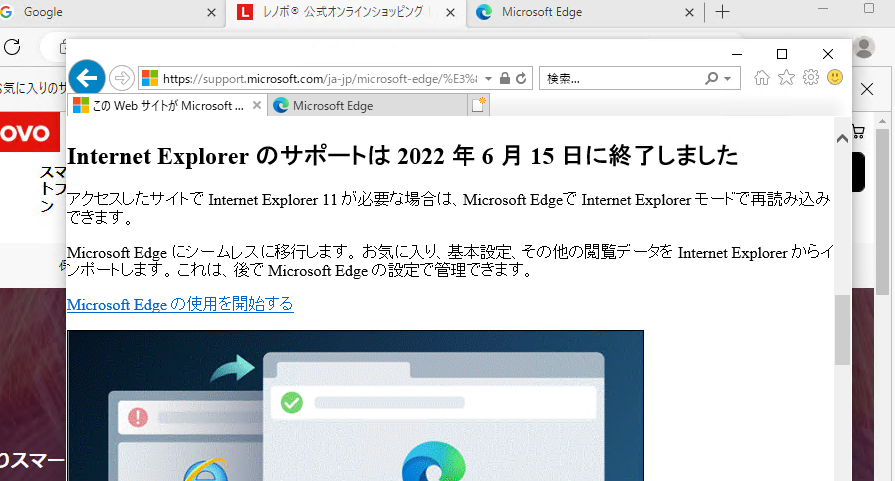
Task: Open a new tab in Edge window
Action: coord(723,12)
